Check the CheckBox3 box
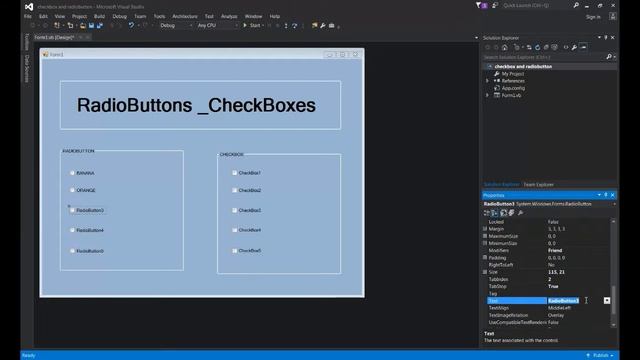 tap(234, 210)
